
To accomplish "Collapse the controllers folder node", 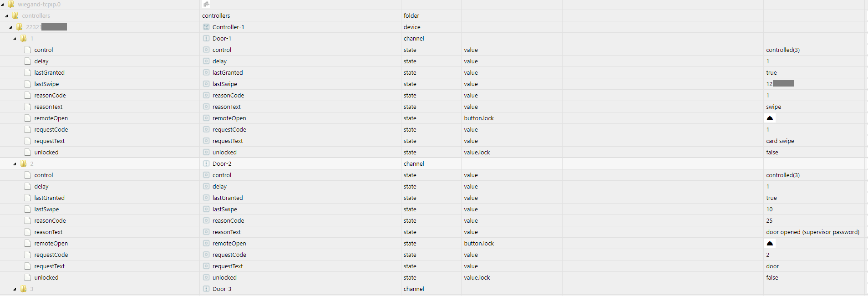I will click(6, 16).
